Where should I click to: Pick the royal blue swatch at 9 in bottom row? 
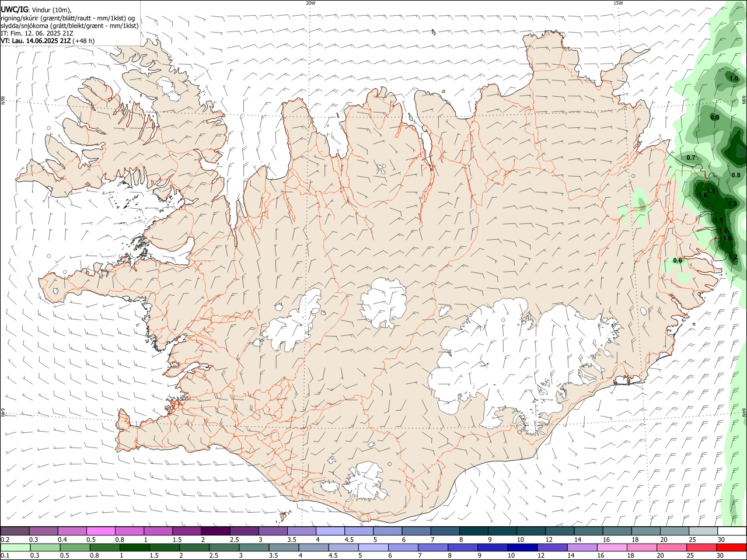pyautogui.click(x=493, y=548)
